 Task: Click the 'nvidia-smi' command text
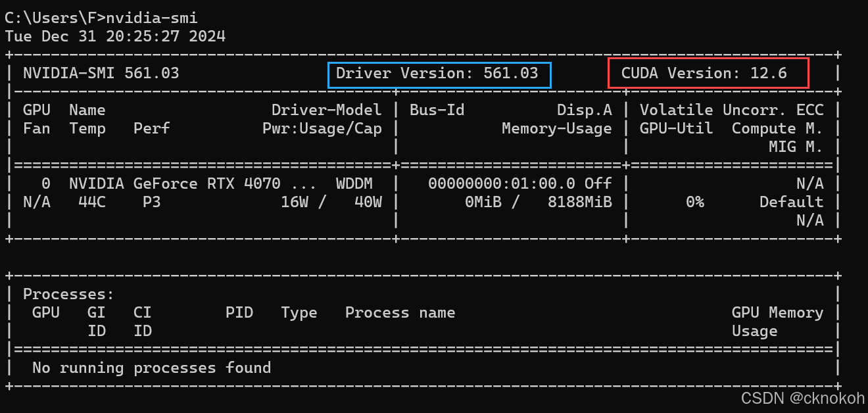click(x=152, y=18)
